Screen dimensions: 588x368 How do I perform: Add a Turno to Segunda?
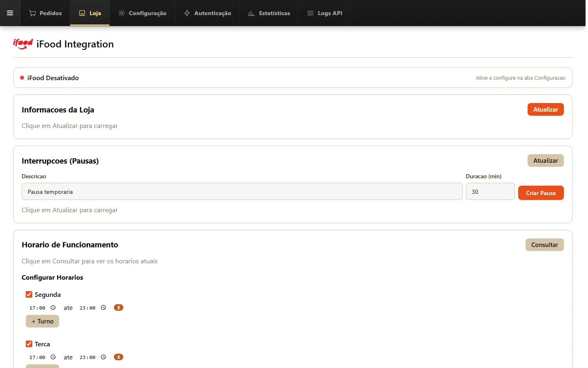(42, 321)
